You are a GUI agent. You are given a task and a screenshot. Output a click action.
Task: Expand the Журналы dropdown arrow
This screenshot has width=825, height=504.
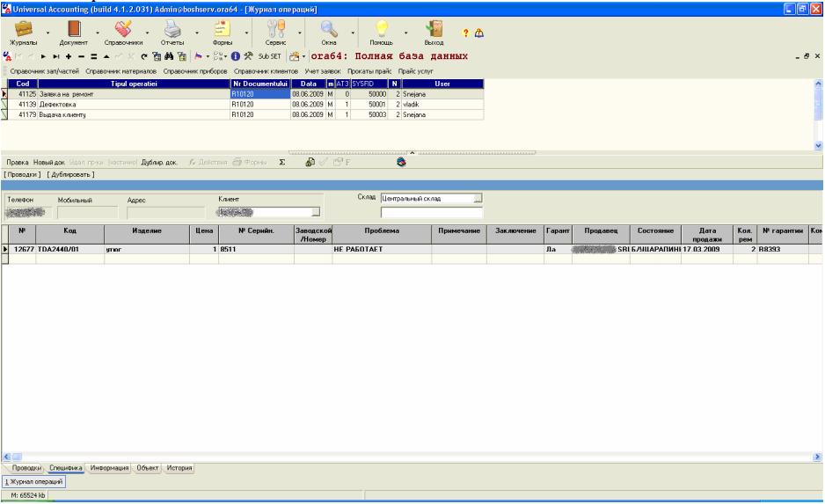pyautogui.click(x=47, y=33)
